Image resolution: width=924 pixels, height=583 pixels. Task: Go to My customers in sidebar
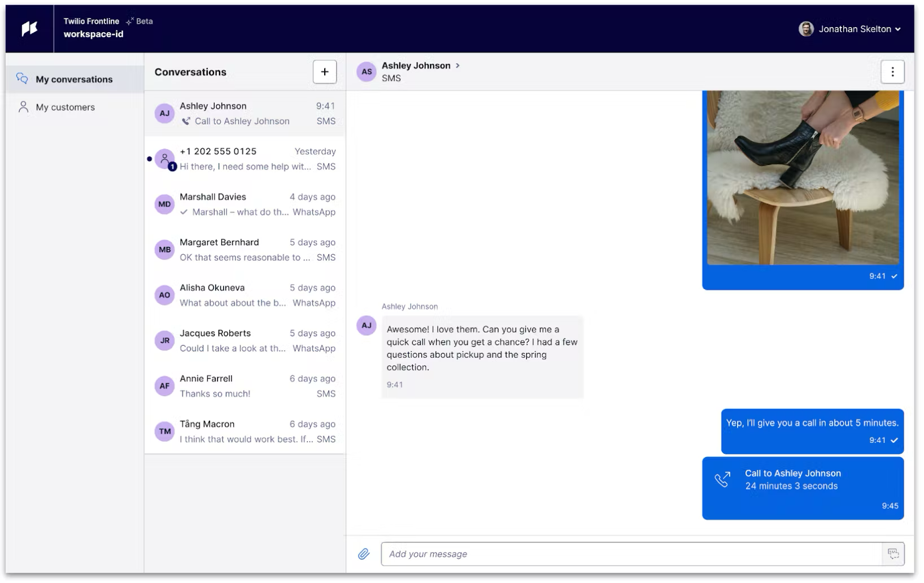(x=65, y=107)
